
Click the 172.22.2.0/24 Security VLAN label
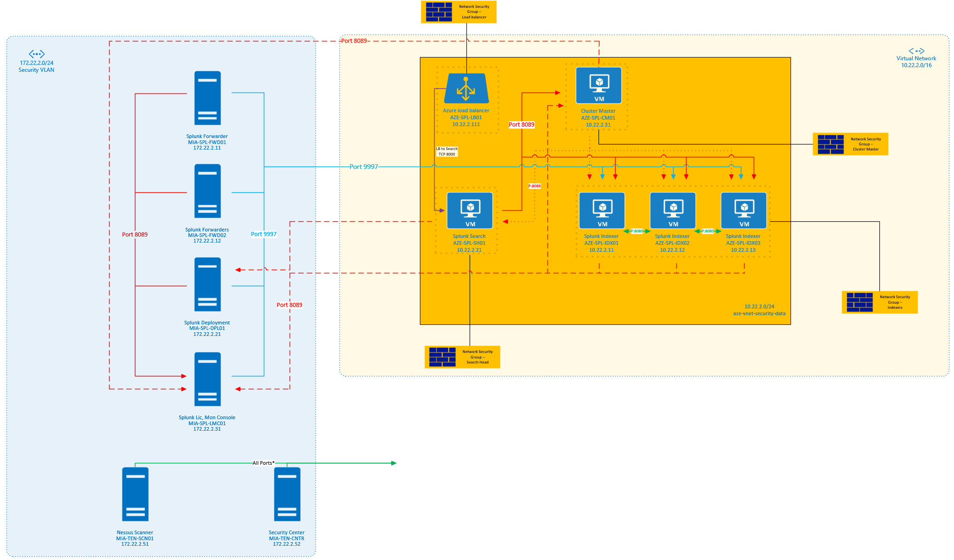(36, 66)
